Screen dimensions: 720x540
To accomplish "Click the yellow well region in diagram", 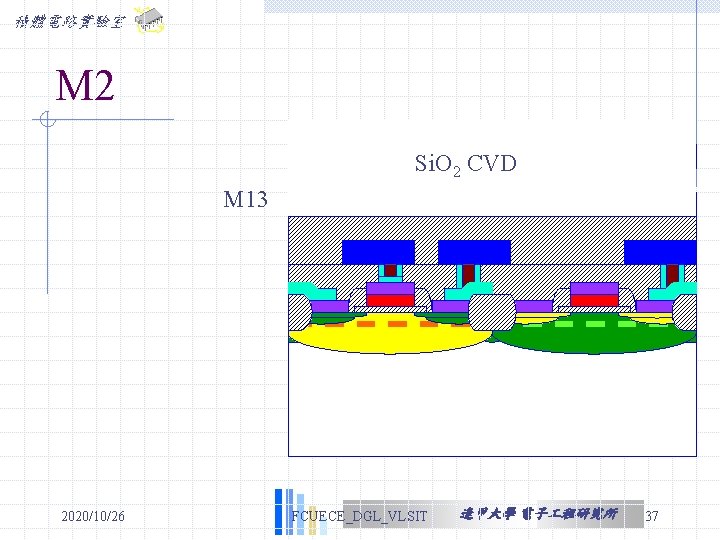I will pyautogui.click(x=389, y=337).
